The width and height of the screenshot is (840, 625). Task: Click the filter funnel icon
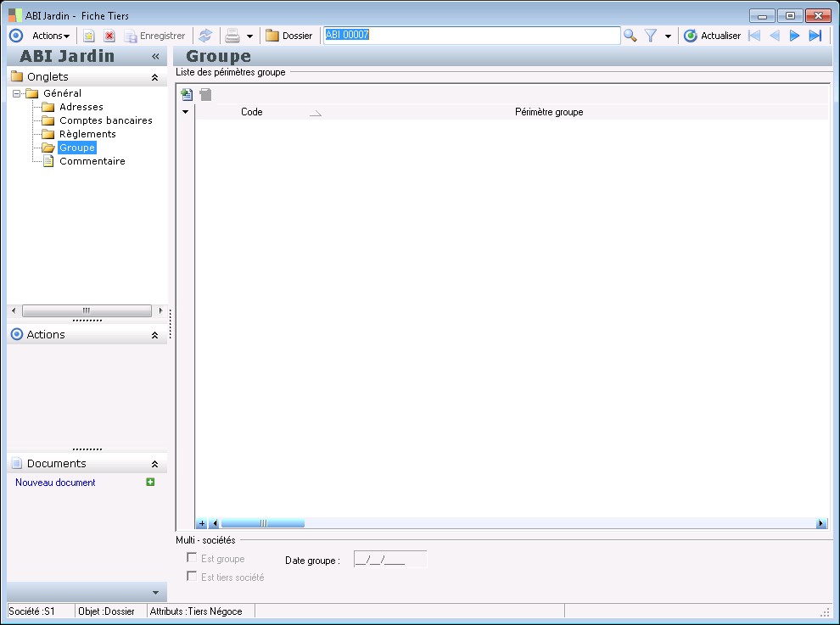[x=651, y=36]
